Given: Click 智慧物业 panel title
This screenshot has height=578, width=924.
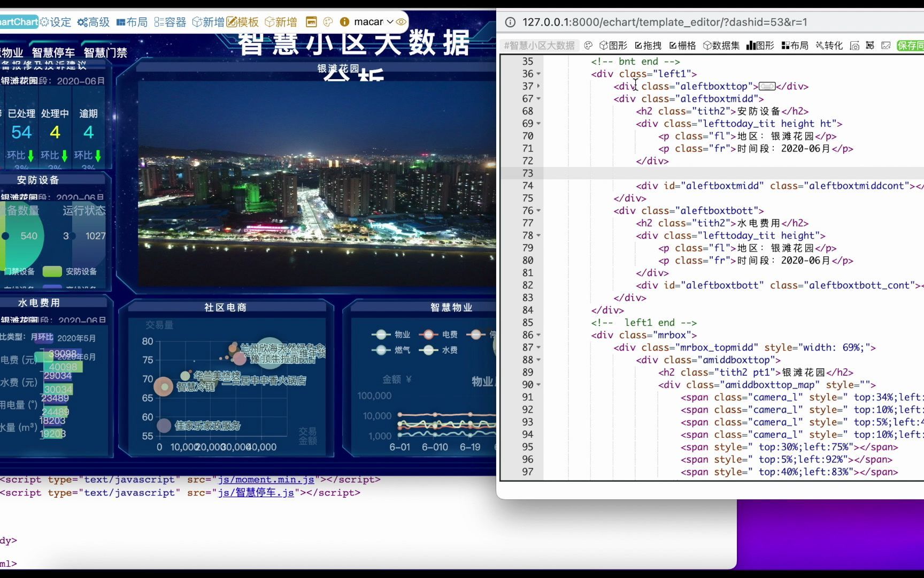Looking at the screenshot, I should click(x=451, y=307).
